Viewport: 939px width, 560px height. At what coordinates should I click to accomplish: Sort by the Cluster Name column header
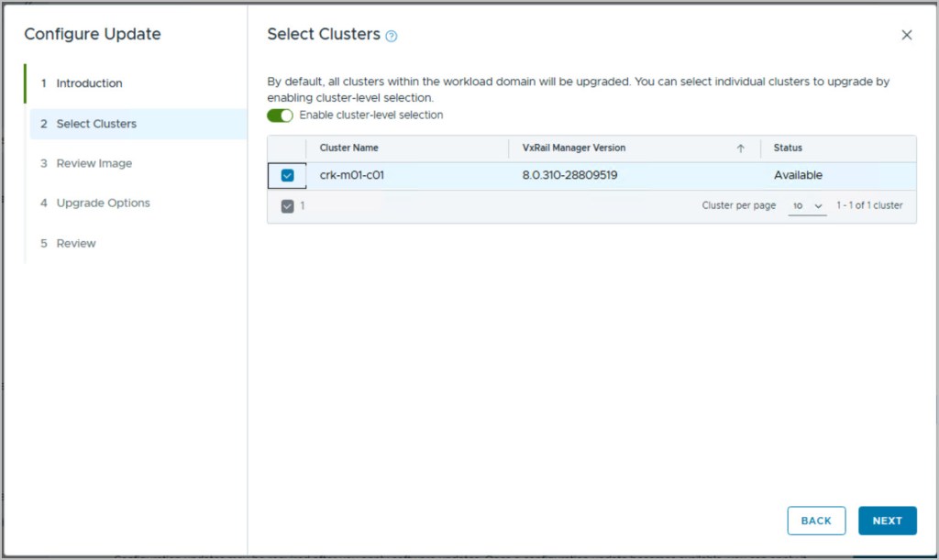tap(348, 148)
